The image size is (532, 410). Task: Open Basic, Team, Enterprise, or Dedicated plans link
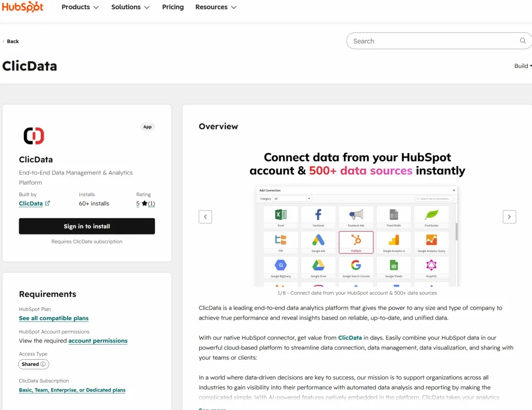[72, 390]
